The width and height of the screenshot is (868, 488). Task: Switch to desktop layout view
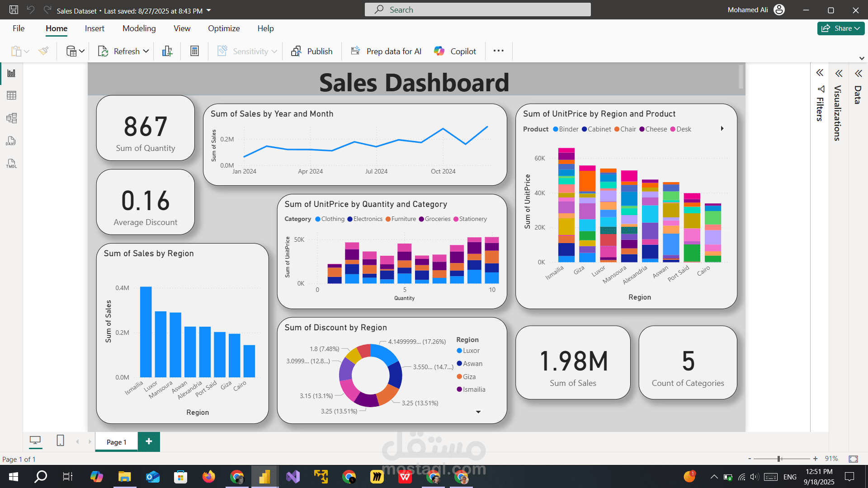35,441
